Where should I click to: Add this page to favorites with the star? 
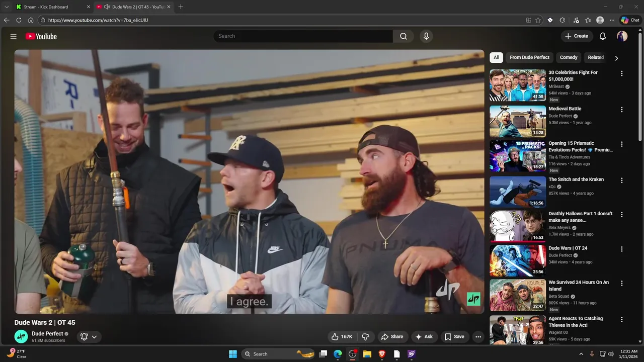click(538, 20)
